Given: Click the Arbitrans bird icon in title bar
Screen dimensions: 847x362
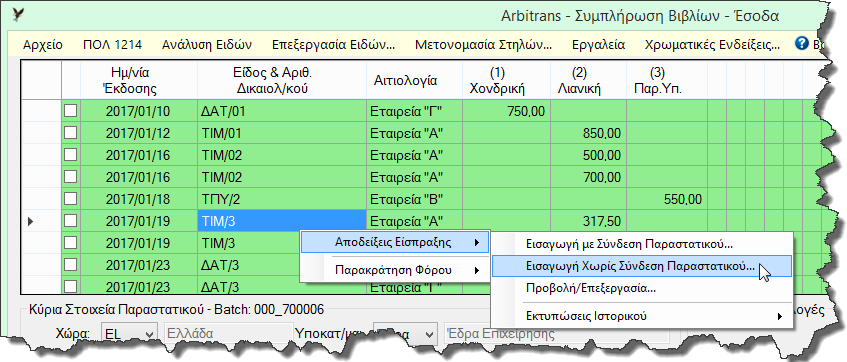Looking at the screenshot, I should click(18, 15).
